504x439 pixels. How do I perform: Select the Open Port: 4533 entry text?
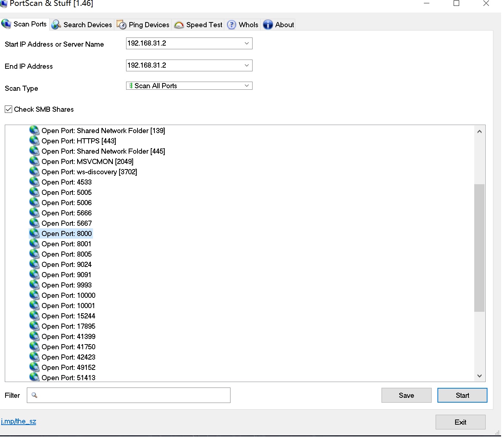pos(67,182)
